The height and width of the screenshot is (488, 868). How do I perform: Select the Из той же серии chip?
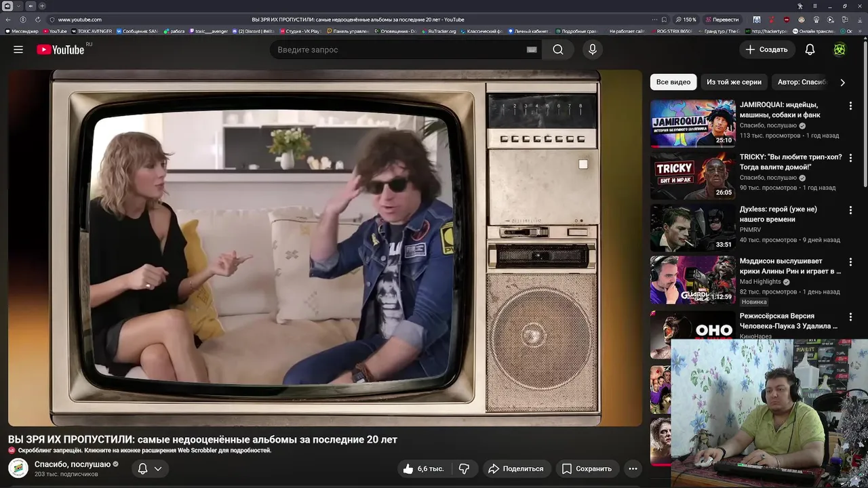coord(734,82)
